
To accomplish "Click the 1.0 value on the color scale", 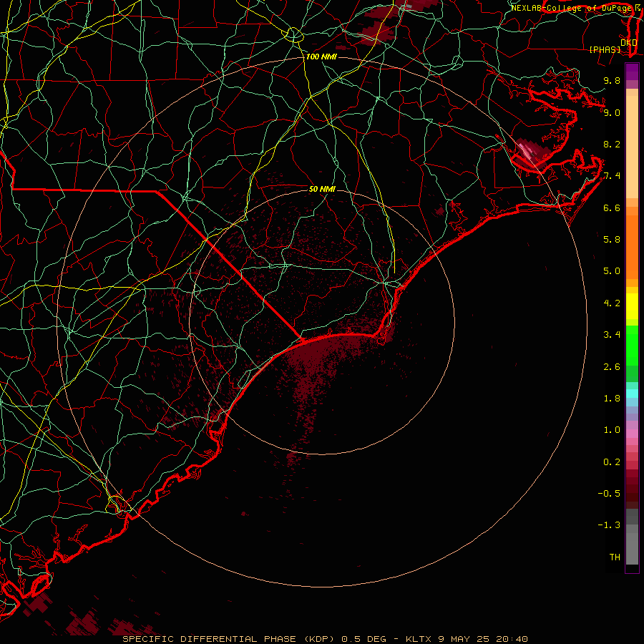I will click(612, 430).
